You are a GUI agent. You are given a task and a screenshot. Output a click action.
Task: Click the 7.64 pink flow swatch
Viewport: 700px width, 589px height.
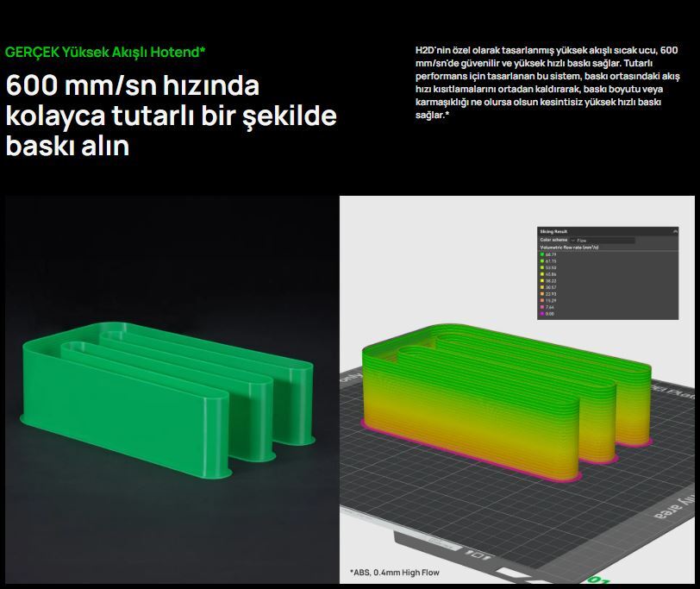[541, 307]
